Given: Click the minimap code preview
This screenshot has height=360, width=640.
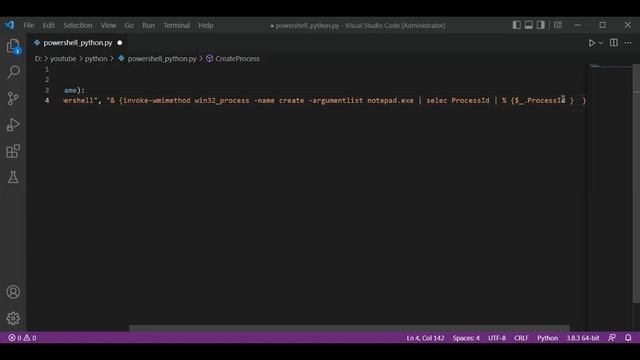Looking at the screenshot, I should tap(595, 66).
